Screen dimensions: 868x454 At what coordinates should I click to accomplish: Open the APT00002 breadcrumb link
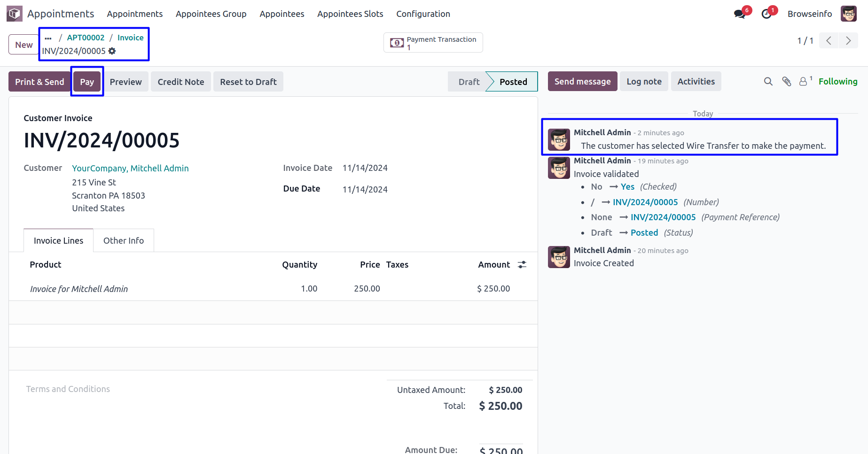pyautogui.click(x=86, y=38)
